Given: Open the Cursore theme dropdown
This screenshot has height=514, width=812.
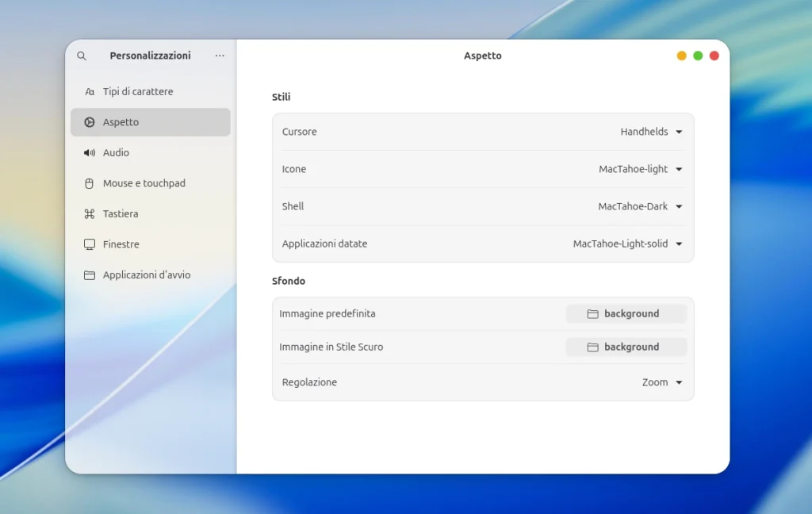Looking at the screenshot, I should click(x=650, y=132).
